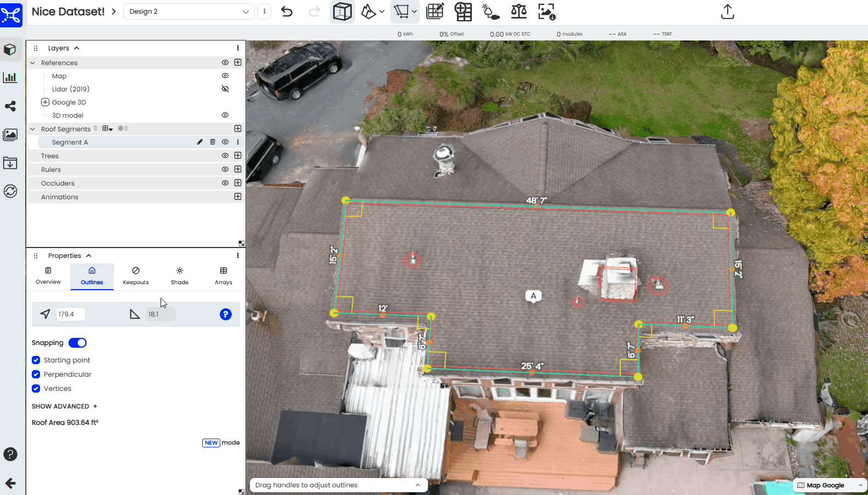Collapse the References tree group
The width and height of the screenshot is (868, 495).
click(32, 63)
